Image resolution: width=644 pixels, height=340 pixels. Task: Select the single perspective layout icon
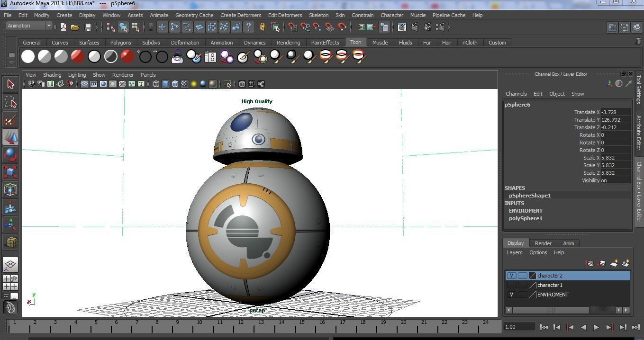tap(10, 265)
